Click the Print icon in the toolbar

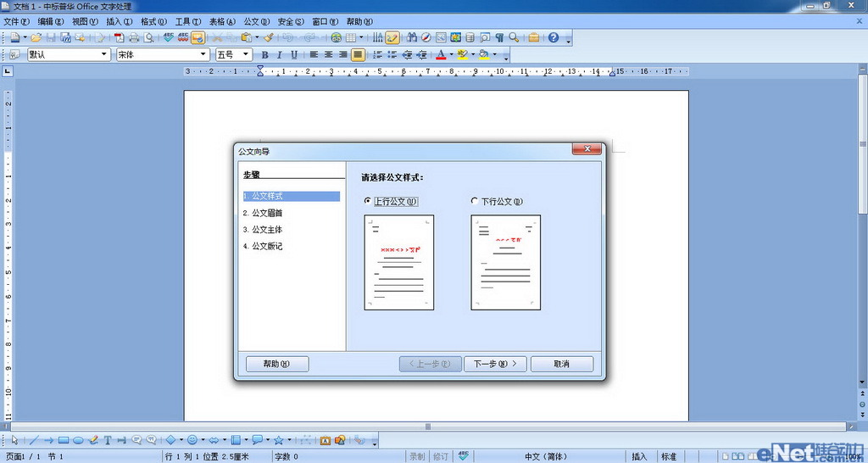pos(134,37)
